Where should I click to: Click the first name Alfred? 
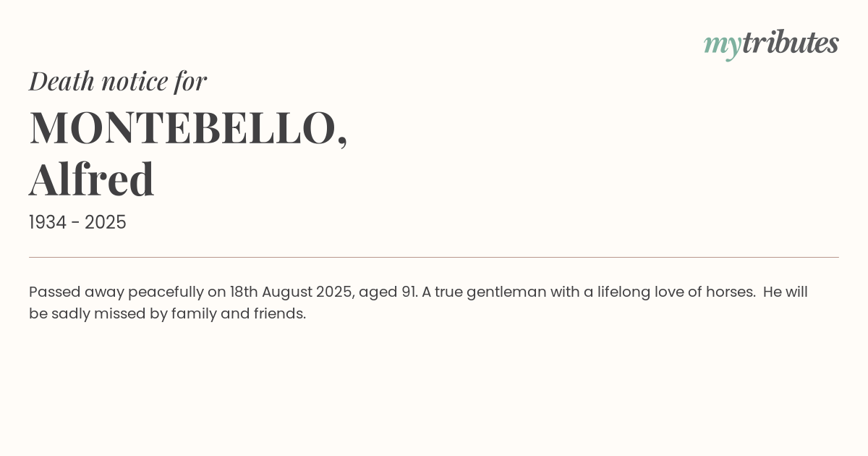92,180
